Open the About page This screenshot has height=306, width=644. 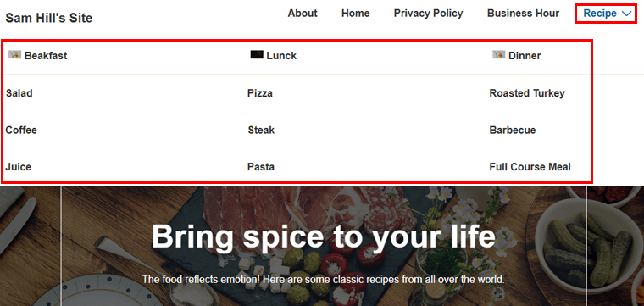coord(303,14)
